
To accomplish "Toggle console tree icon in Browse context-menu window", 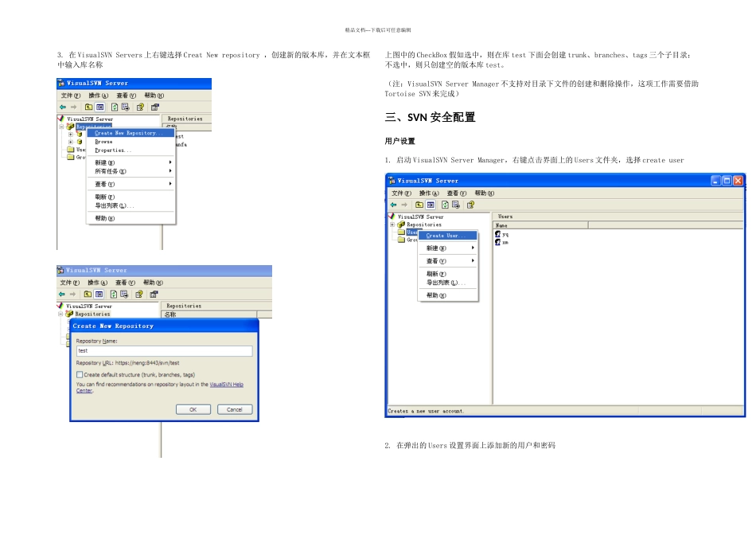I will [99, 107].
